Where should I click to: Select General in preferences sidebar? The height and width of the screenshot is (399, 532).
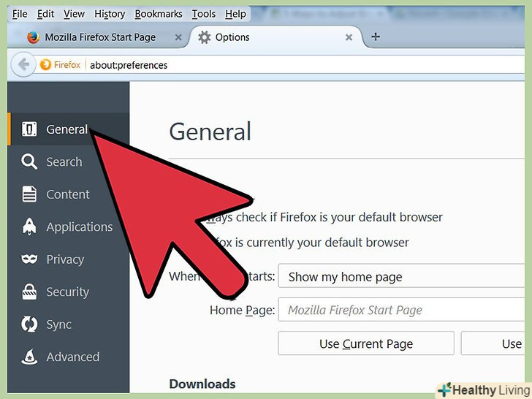pyautogui.click(x=68, y=129)
